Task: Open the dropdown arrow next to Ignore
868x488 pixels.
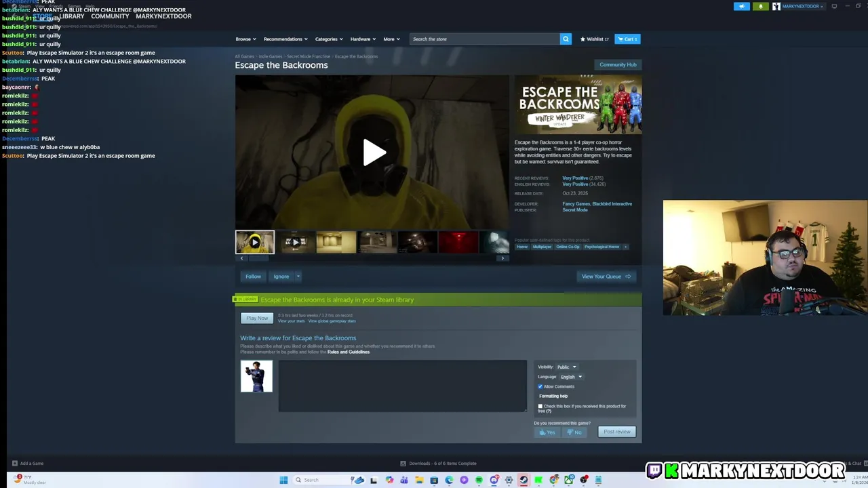Action: coord(298,277)
